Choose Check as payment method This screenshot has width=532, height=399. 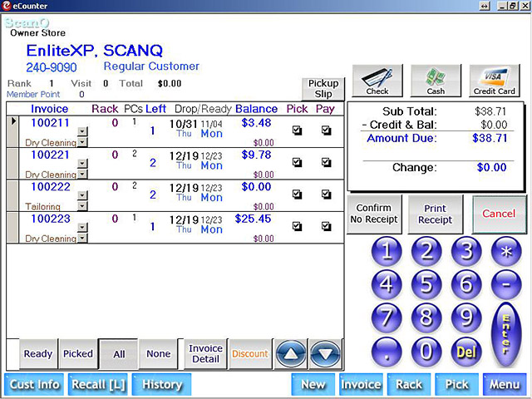tap(377, 81)
